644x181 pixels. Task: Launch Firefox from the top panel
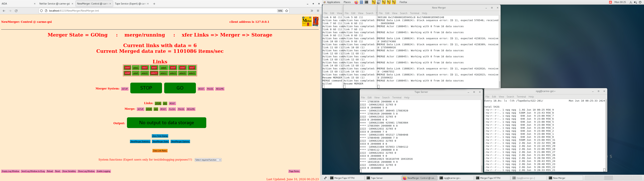357,2
